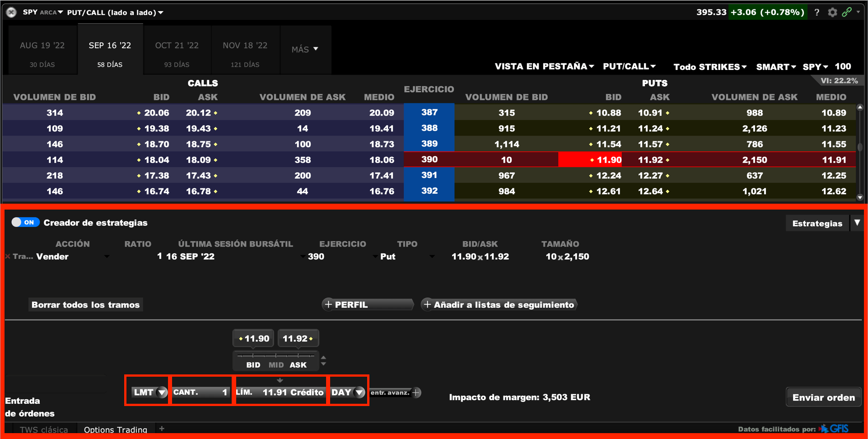
Task: Click strike 389 in EJERCICIO column
Action: (429, 144)
